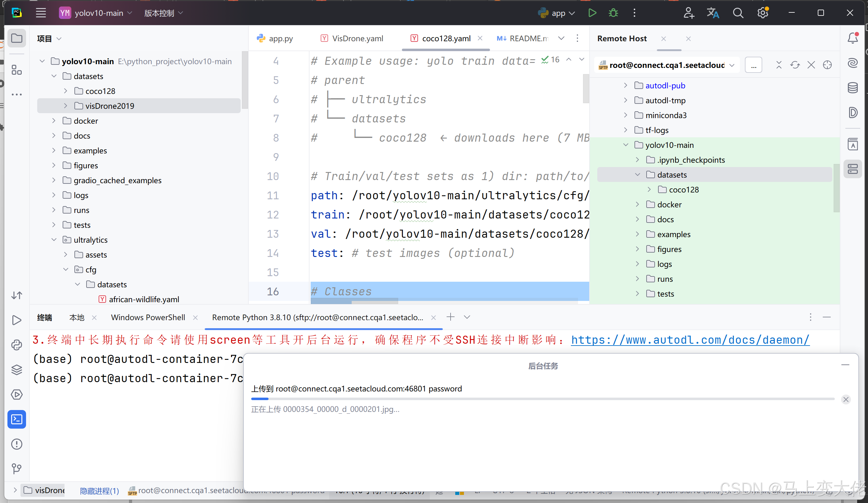This screenshot has height=503, width=868.
Task: Open the AI Assistant panel
Action: 853,63
